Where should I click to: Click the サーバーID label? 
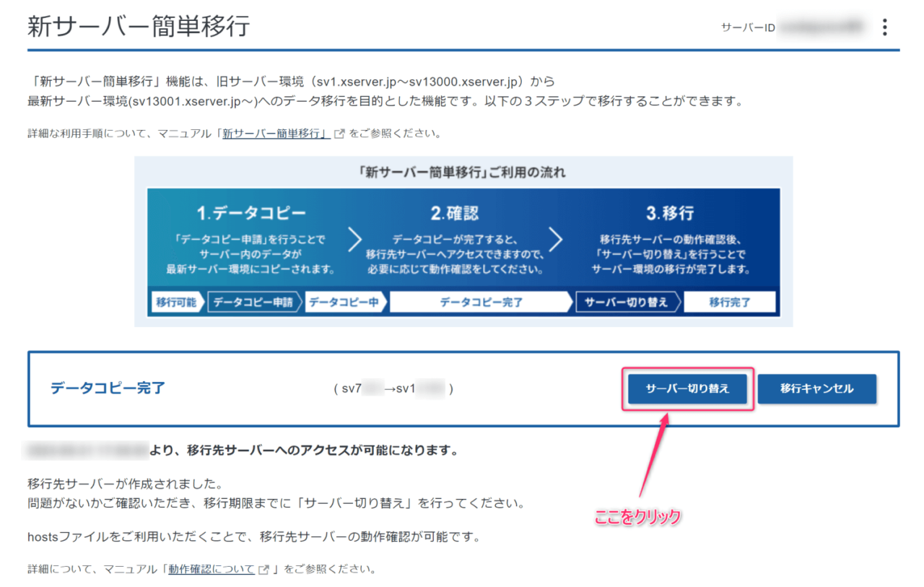748,27
